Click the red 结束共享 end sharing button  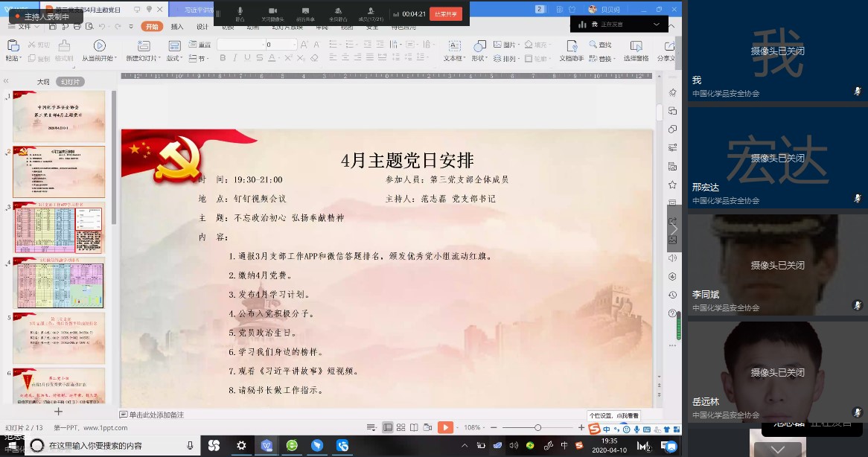(x=445, y=13)
